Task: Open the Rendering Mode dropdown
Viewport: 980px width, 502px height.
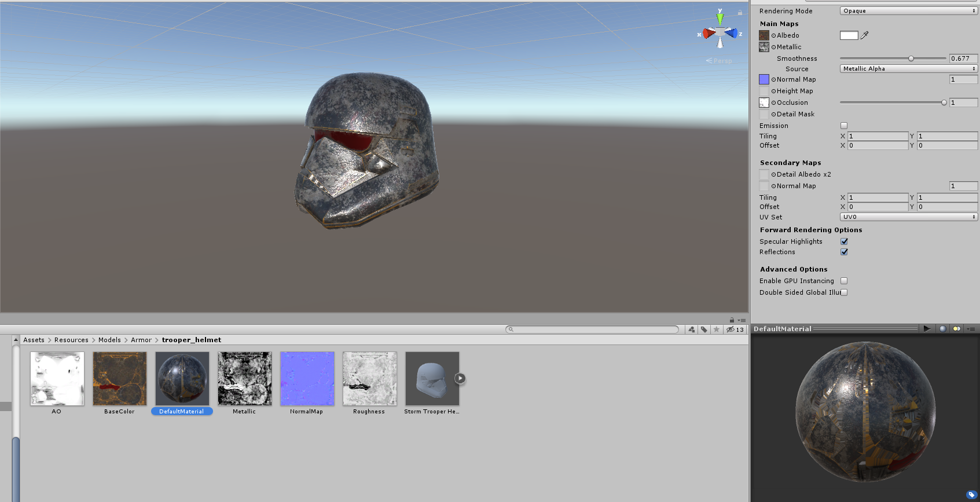Action: [x=909, y=11]
